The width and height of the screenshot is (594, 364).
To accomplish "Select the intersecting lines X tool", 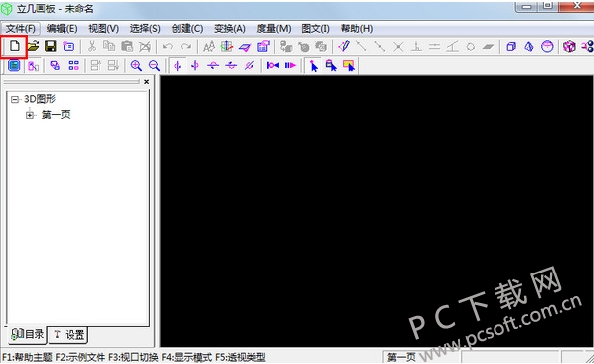I will coord(398,46).
